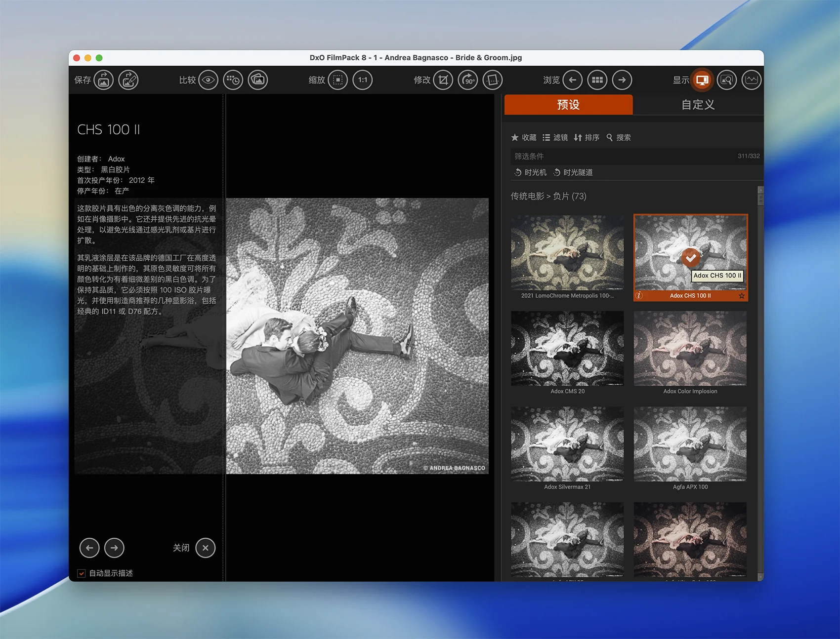Click the 首次投产年份: 2012 年 line
Image resolution: width=840 pixels, height=639 pixels.
[x=116, y=180]
